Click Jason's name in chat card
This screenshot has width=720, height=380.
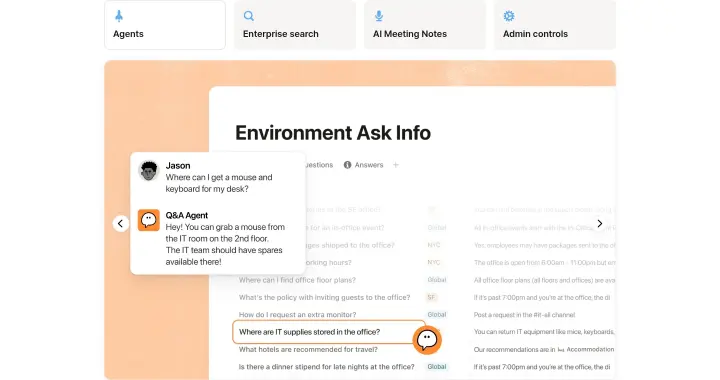pos(178,166)
